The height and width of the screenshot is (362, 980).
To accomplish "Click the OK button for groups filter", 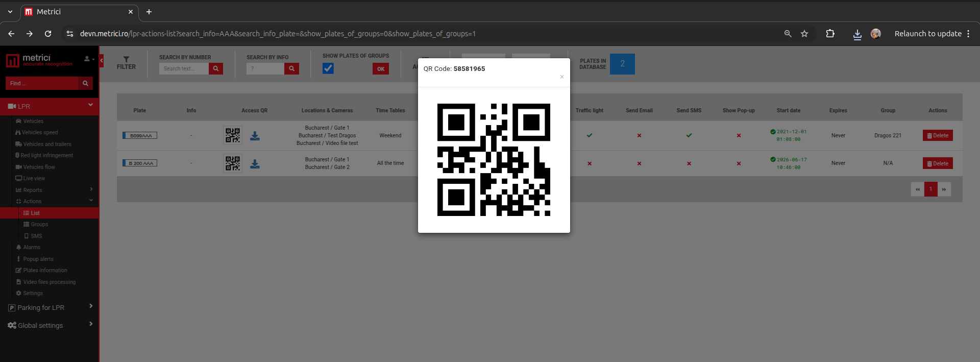I will (x=381, y=69).
